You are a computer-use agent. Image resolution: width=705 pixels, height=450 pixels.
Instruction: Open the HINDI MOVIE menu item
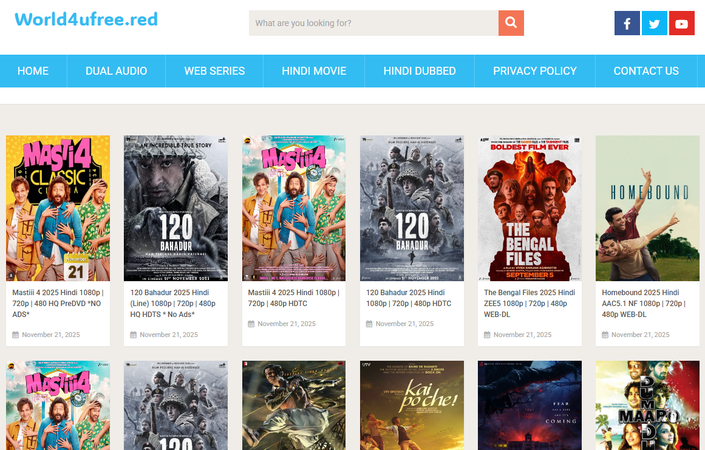click(314, 71)
